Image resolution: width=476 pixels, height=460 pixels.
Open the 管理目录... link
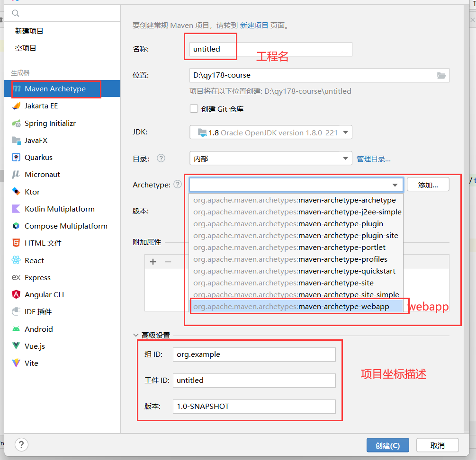pyautogui.click(x=373, y=159)
